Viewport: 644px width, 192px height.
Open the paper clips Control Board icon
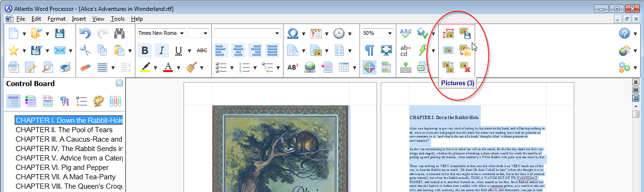pyautogui.click(x=115, y=101)
